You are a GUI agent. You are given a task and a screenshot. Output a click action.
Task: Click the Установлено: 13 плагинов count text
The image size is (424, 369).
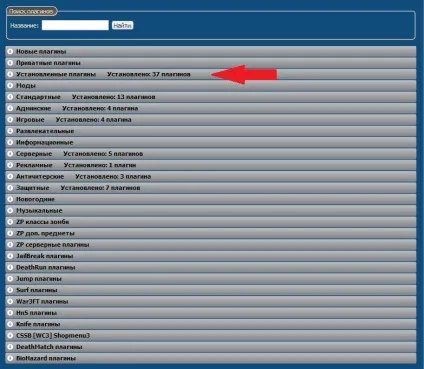click(114, 97)
